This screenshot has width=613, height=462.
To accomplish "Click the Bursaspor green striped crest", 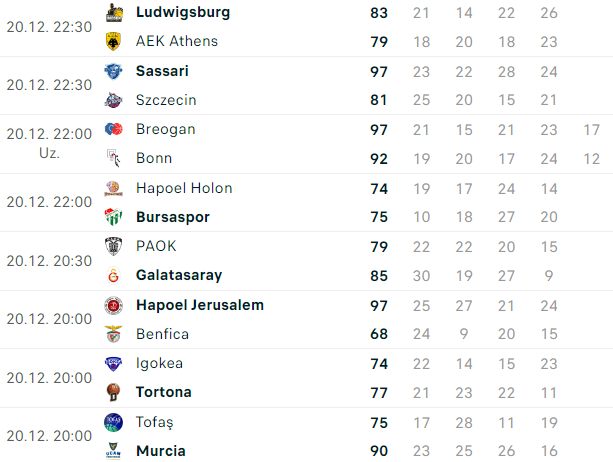I will [x=113, y=217].
